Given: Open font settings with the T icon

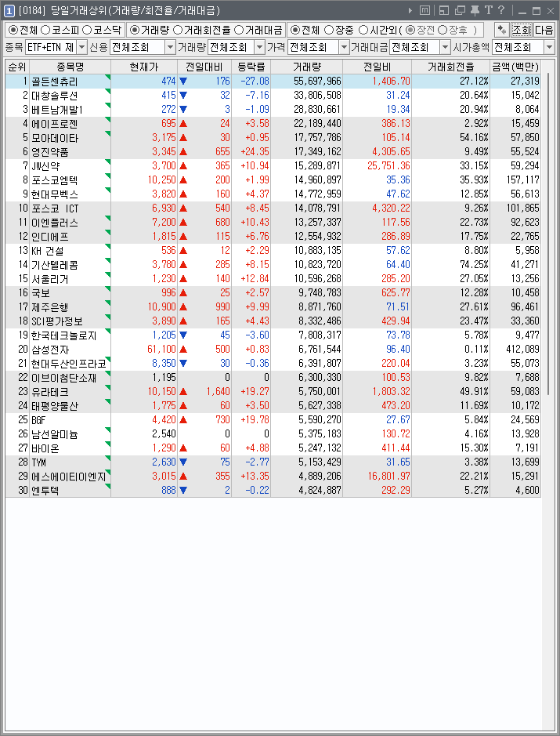Looking at the screenshot, I should (488, 10).
